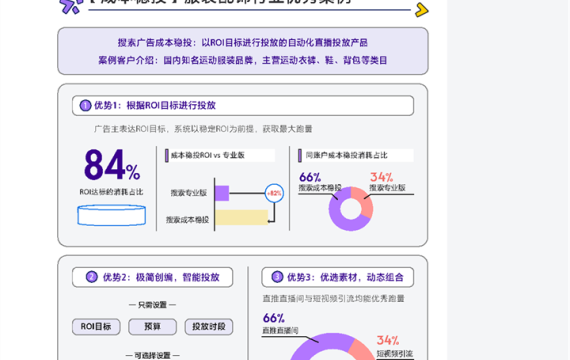Click the 投放时段 pill button
Image resolution: width=570 pixels, height=360 pixels.
pos(209,327)
